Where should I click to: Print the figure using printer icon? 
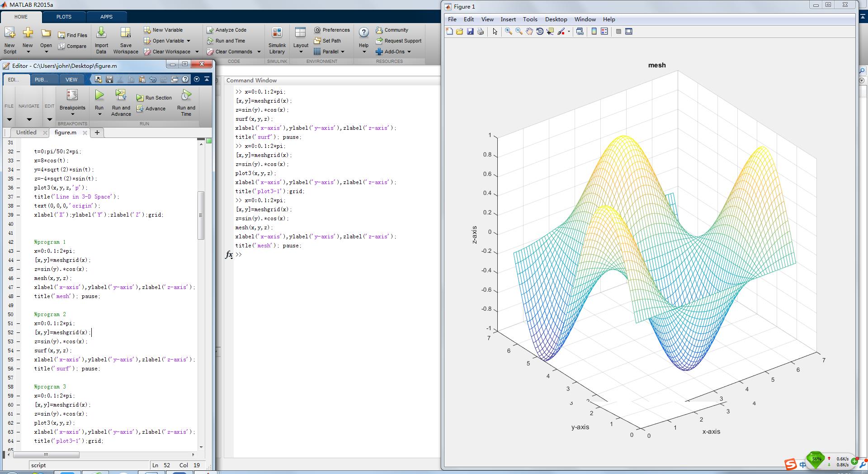(481, 31)
